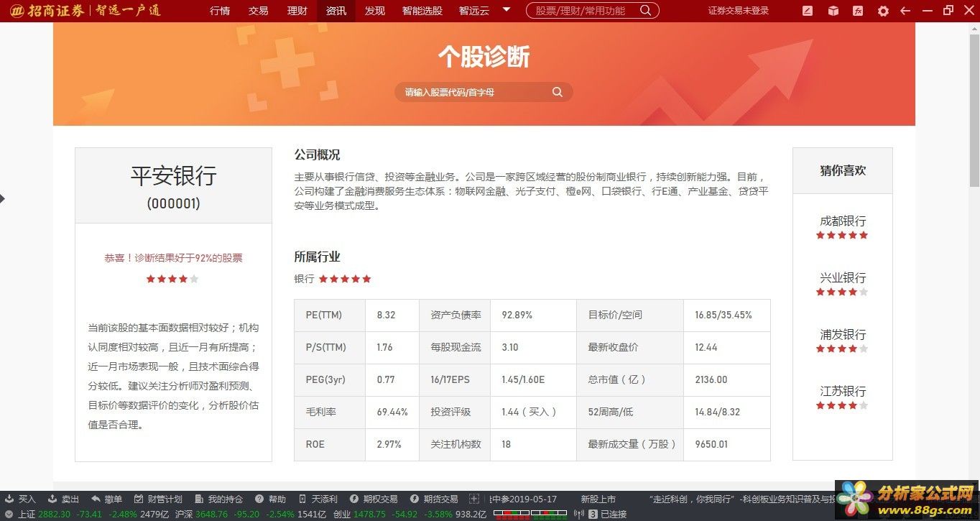The image size is (980, 521).
Task: Click the red/green market breadth bar indicator
Action: pyautogui.click(x=531, y=515)
